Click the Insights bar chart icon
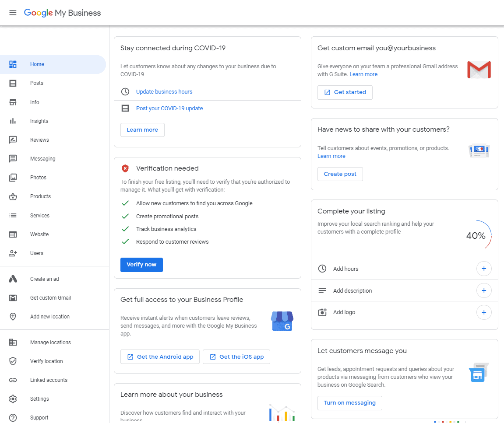The height and width of the screenshot is (423, 504). tap(13, 121)
